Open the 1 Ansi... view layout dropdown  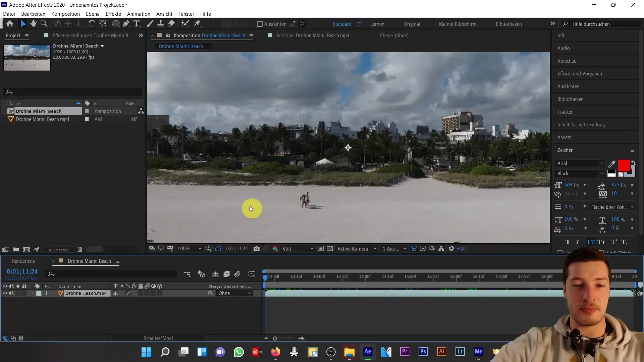394,249
